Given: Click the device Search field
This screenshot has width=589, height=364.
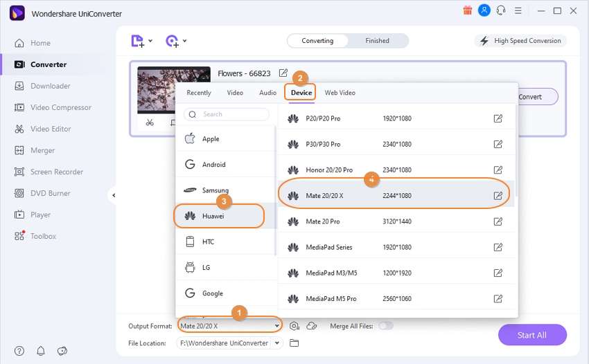Looking at the screenshot, I should point(227,114).
